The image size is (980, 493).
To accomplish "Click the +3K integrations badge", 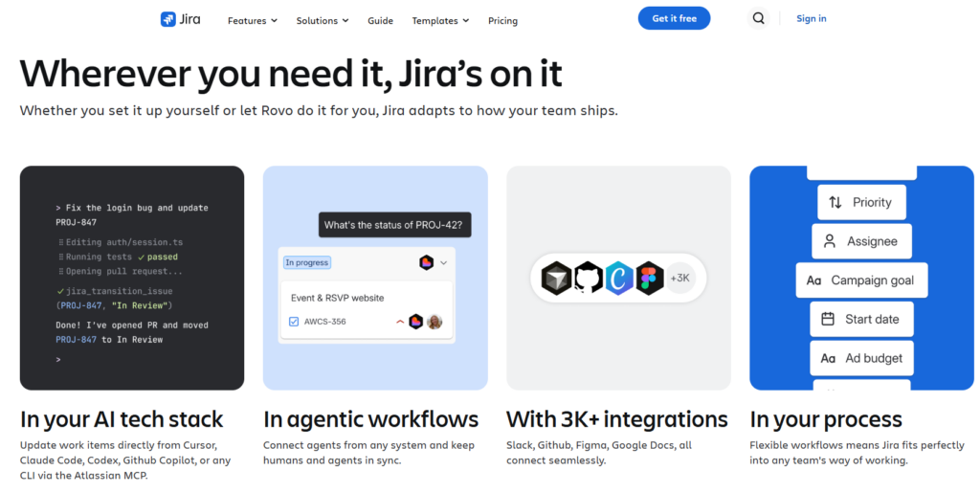I will (x=680, y=278).
